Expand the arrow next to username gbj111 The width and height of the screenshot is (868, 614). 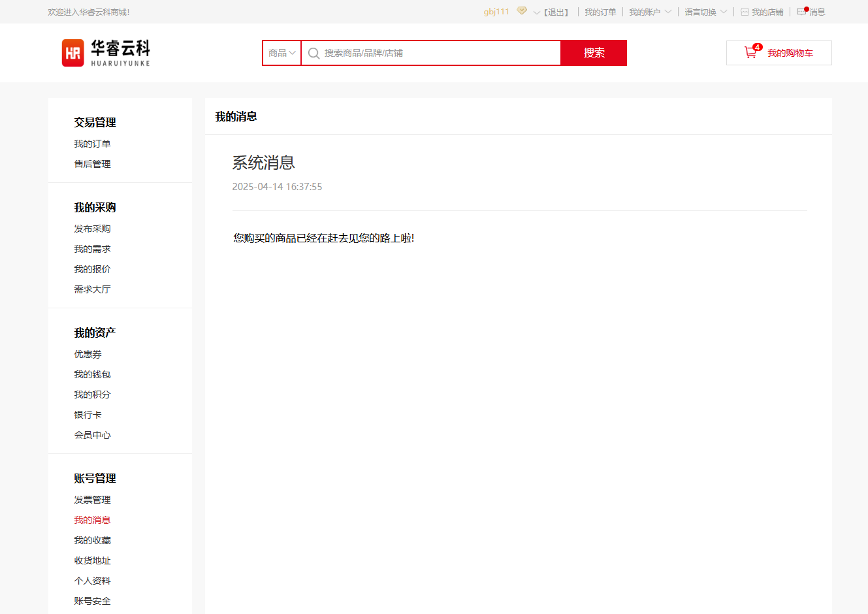[536, 12]
